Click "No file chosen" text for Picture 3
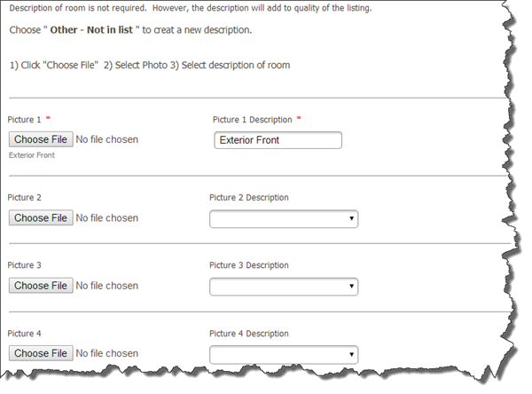Image resolution: width=532 pixels, height=394 pixels. tap(107, 286)
